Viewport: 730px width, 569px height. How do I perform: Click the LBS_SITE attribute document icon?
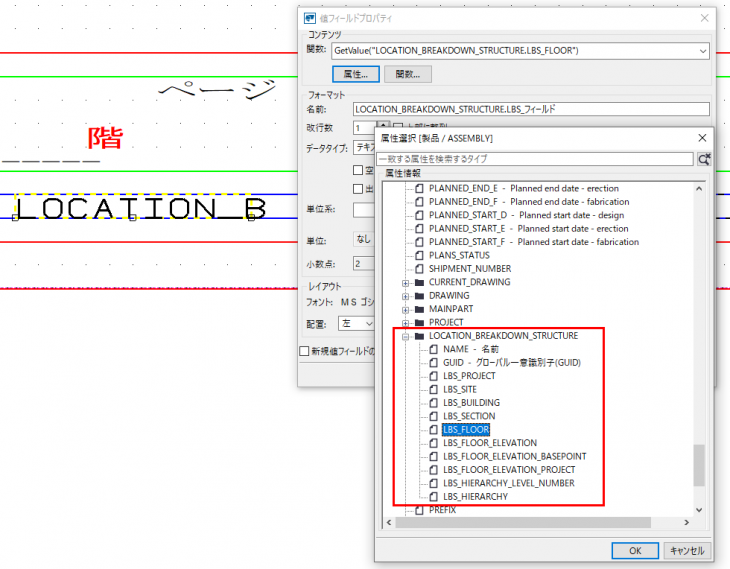(x=433, y=390)
